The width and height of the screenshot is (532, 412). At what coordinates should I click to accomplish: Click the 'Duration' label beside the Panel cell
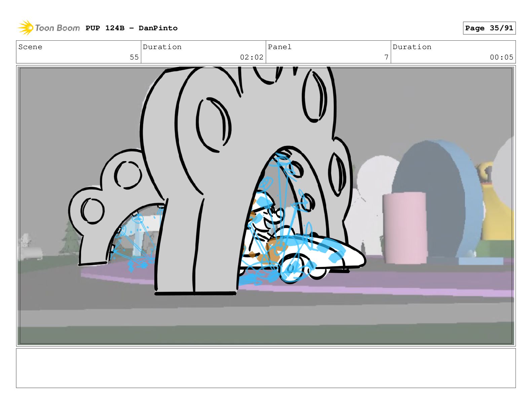412,47
